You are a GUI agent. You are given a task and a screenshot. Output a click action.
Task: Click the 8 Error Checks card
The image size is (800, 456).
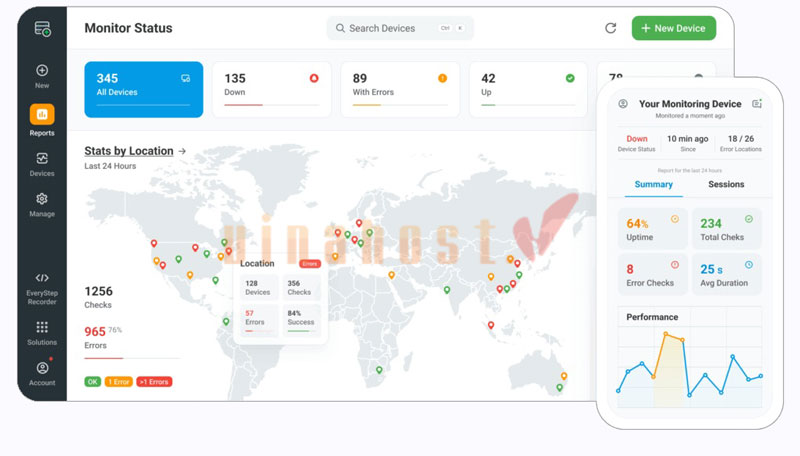tap(653, 274)
